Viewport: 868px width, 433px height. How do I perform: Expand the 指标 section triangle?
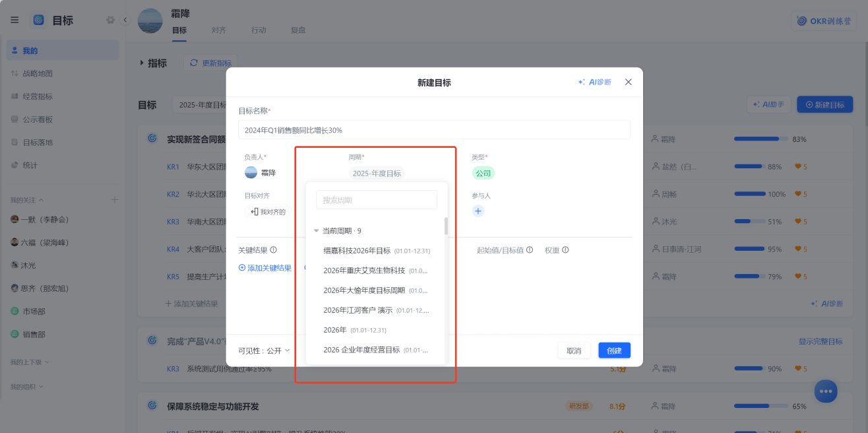(142, 63)
